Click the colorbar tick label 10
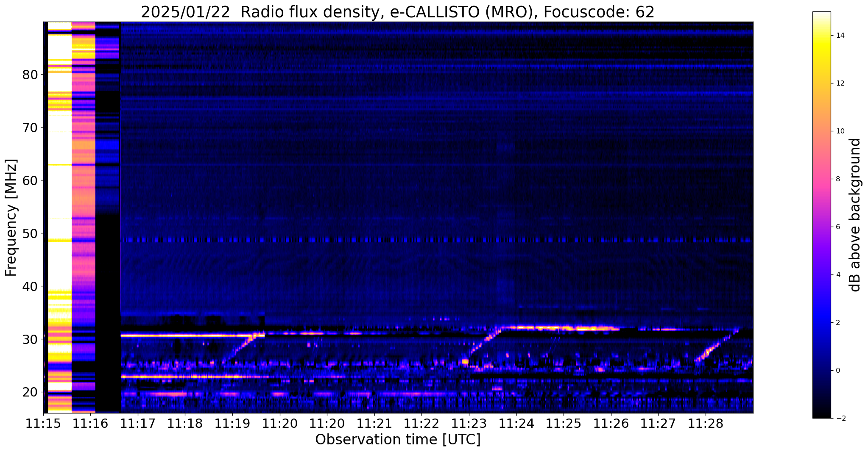 click(x=840, y=131)
